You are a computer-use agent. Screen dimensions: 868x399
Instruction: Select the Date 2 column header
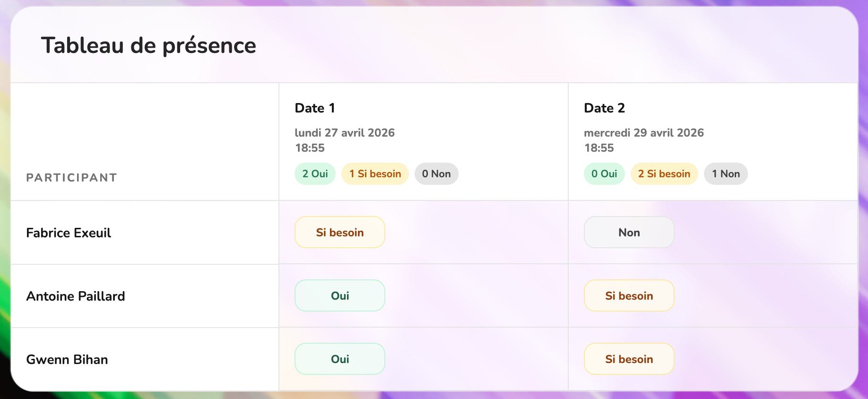(604, 108)
